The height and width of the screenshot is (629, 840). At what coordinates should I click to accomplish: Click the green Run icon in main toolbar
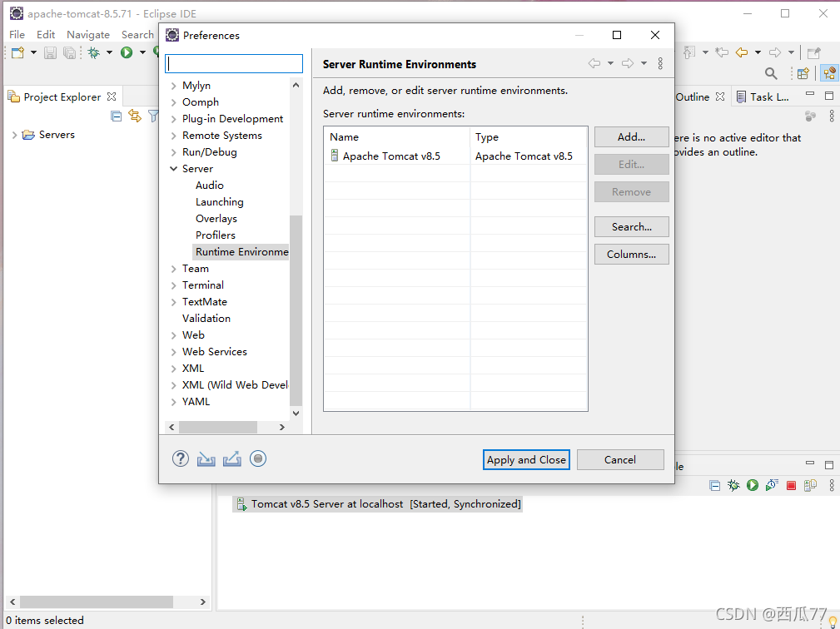click(127, 52)
